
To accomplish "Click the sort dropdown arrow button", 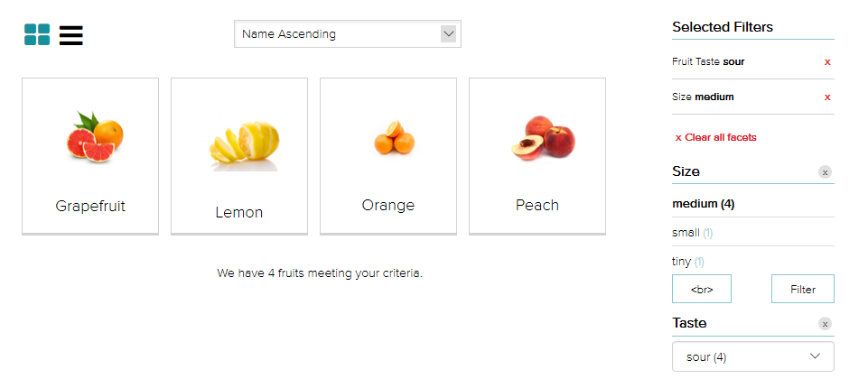I will (x=448, y=33).
